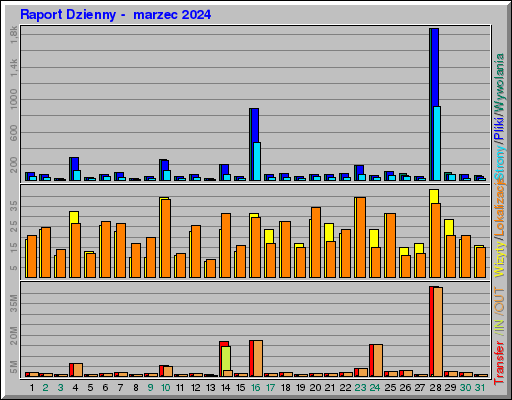512x400 pixels.
Task: Click day label 26 on bottom axis
Action: [405, 388]
